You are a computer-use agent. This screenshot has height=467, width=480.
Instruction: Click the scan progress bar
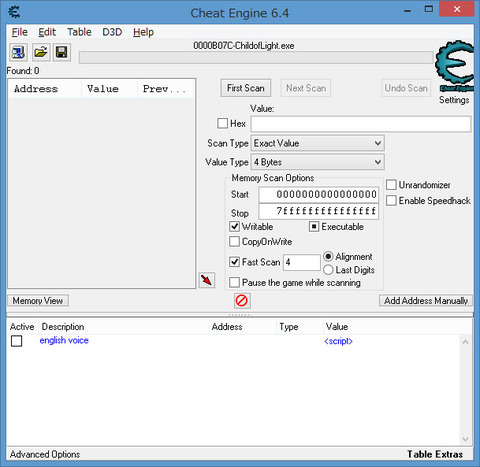coord(256,57)
